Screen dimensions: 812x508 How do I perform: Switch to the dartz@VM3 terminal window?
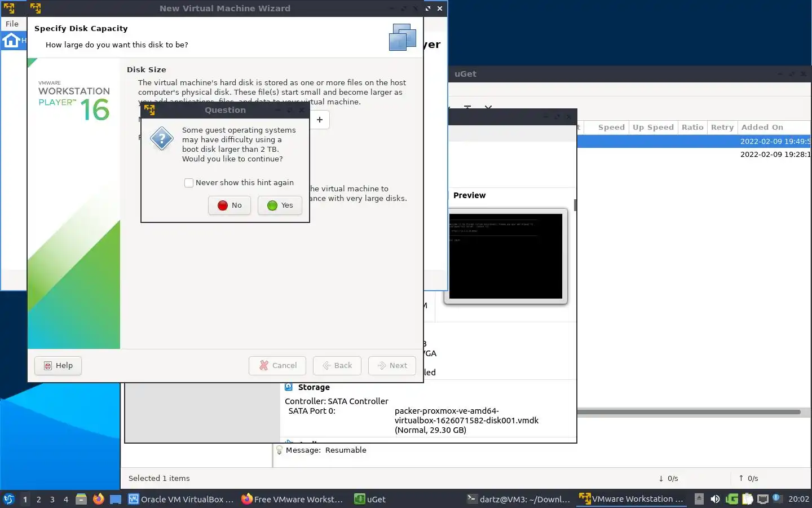click(x=519, y=499)
